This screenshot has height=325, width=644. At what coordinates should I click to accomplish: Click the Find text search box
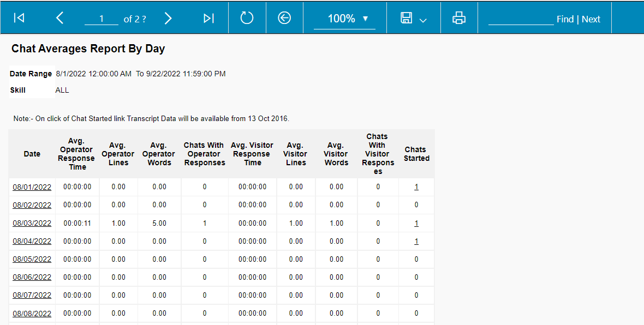tap(521, 19)
